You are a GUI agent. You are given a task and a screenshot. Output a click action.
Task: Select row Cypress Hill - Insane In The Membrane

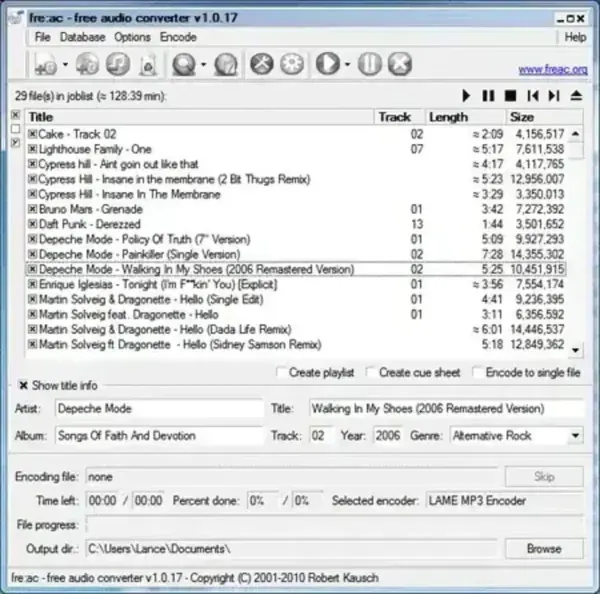tap(296, 194)
